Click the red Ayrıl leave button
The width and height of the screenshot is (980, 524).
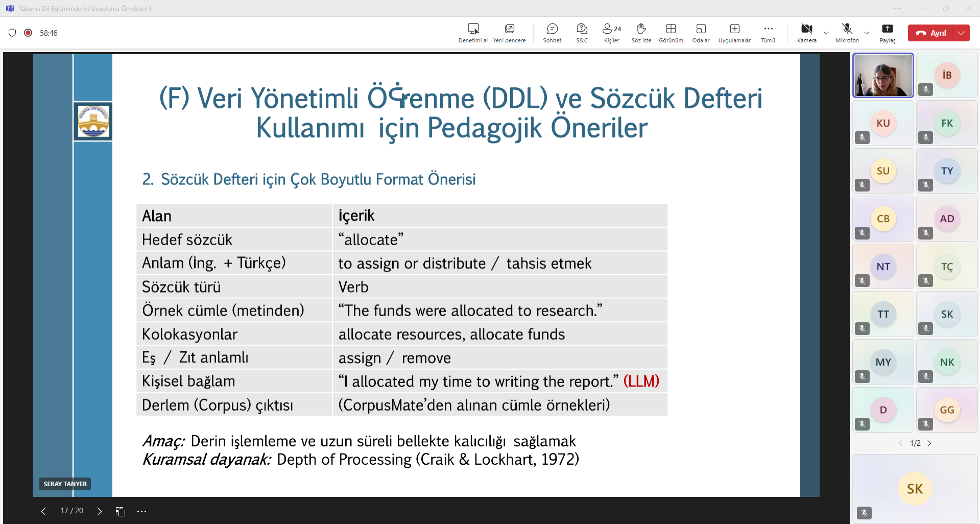(931, 33)
